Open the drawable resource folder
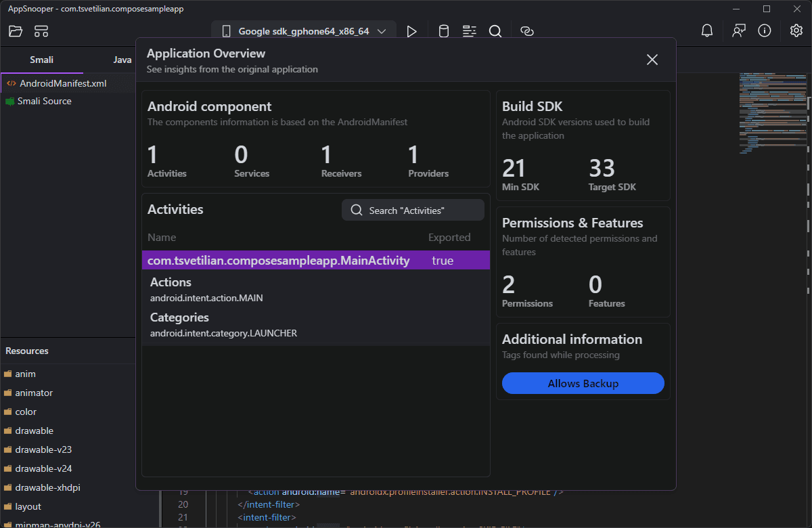This screenshot has height=528, width=812. (x=34, y=431)
